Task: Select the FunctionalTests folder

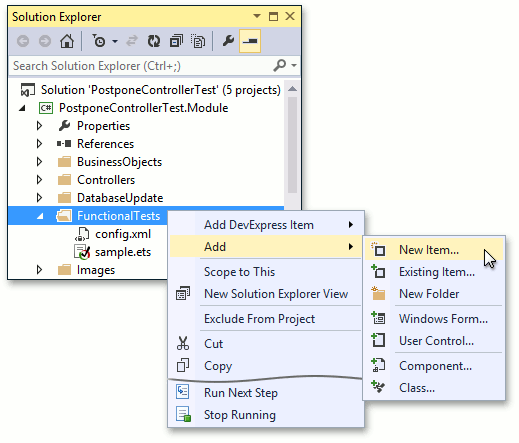Action: tap(118, 216)
